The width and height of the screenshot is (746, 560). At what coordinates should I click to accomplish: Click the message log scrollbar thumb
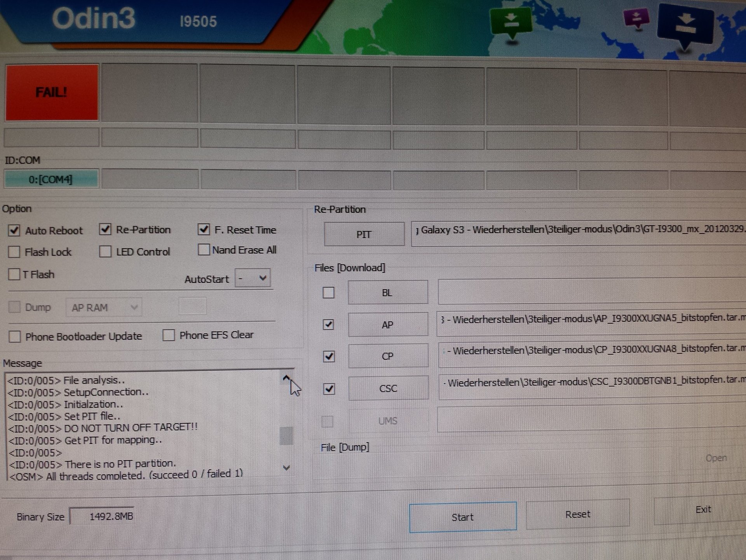(286, 436)
